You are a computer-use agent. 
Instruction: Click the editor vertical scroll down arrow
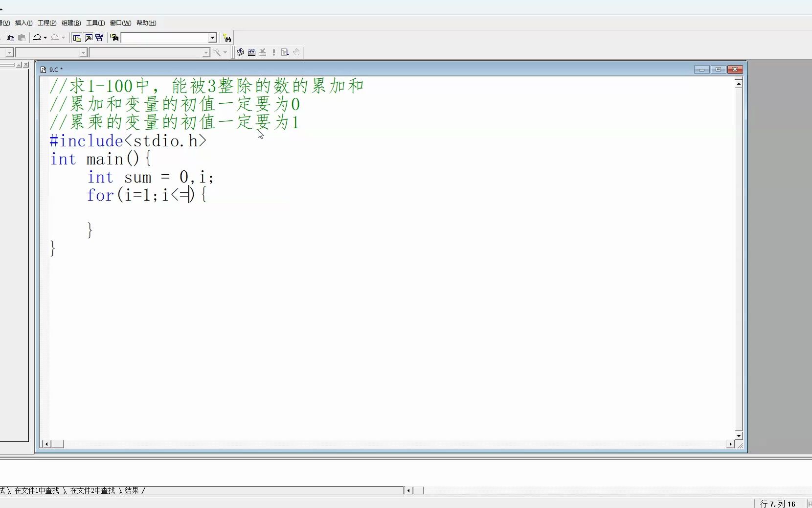coord(739,435)
